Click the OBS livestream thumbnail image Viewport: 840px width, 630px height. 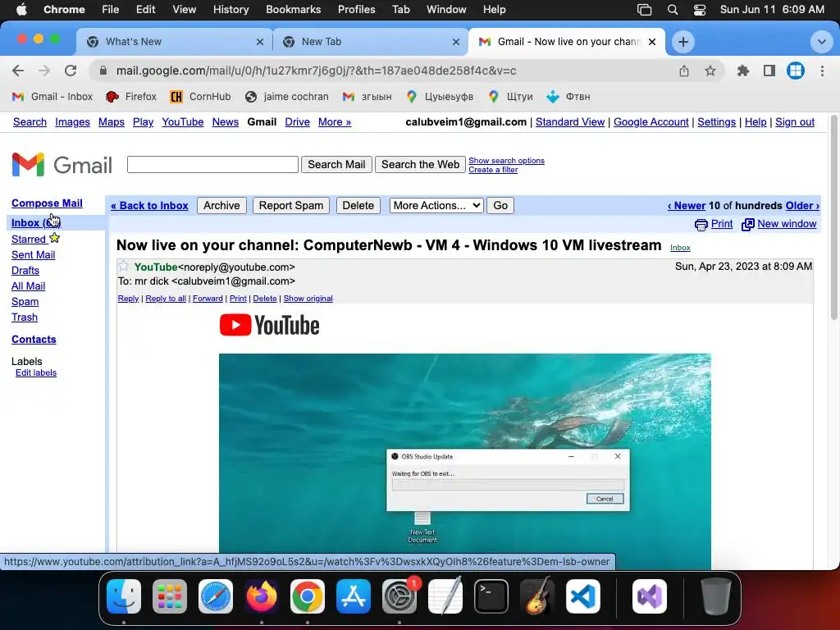tap(465, 461)
